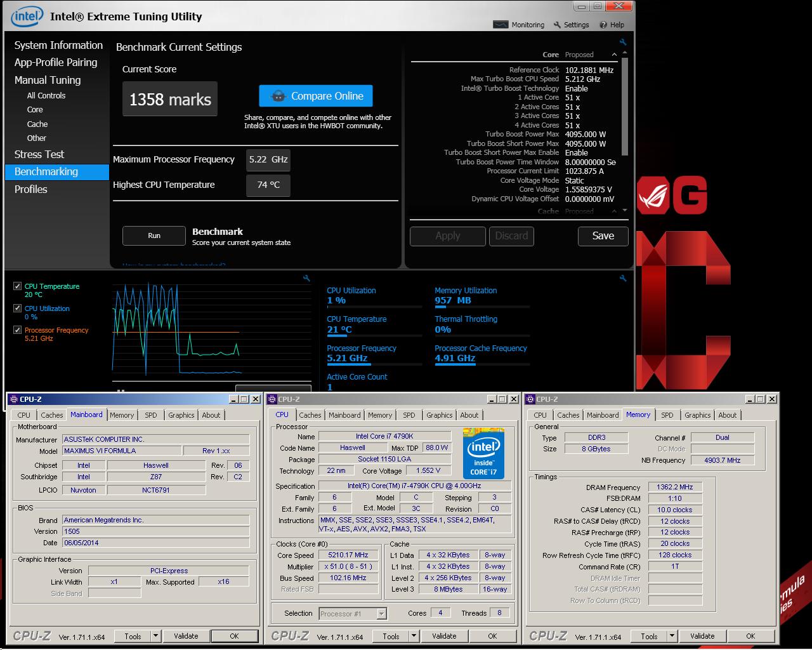This screenshot has height=650, width=812.
Task: Open Settings with the wrench icon
Action: point(557,25)
